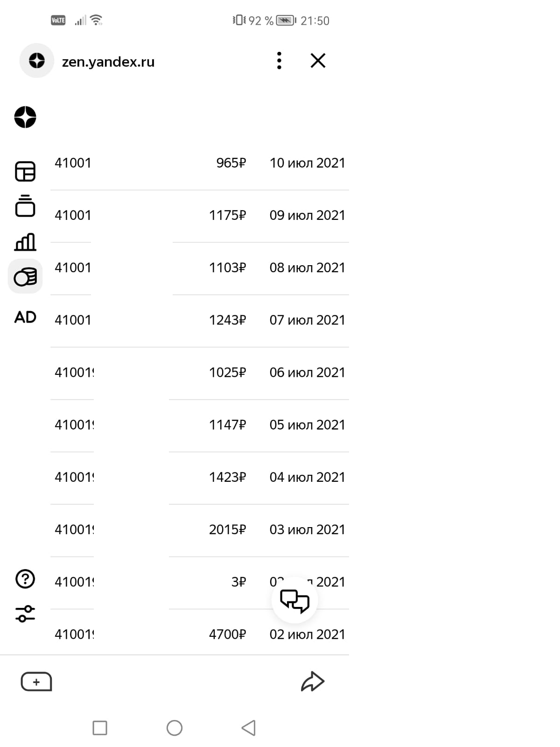Open the stacked cards icon in sidebar
Image resolution: width=560 pixels, height=747 pixels.
[25, 206]
